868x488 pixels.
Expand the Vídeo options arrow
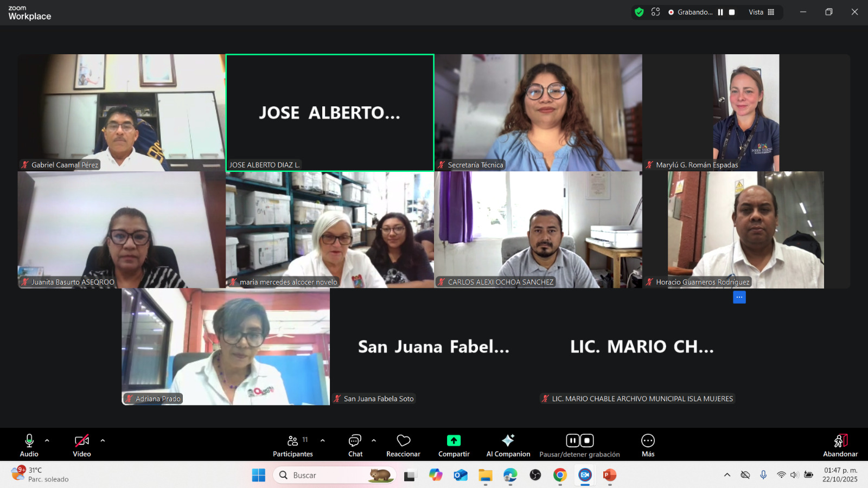click(103, 440)
